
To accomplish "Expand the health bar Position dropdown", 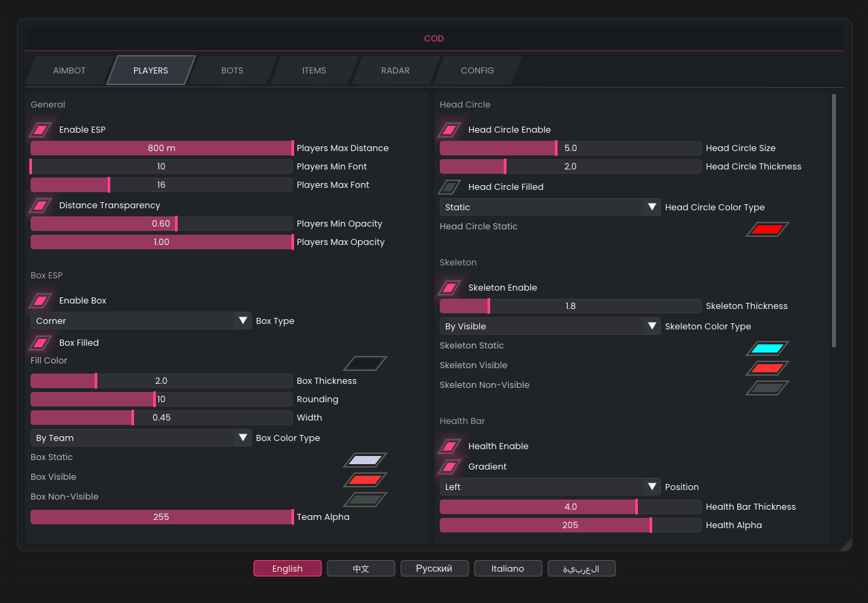I will coord(550,487).
